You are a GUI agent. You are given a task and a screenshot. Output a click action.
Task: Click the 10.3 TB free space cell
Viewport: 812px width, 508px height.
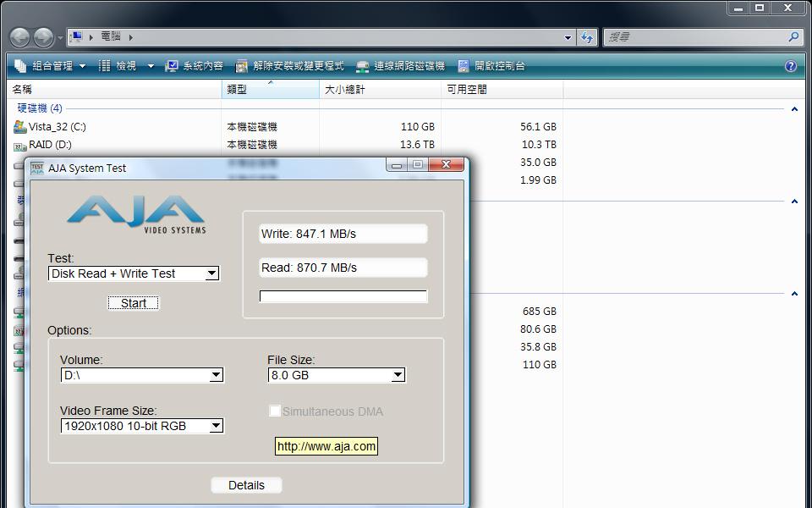539,145
